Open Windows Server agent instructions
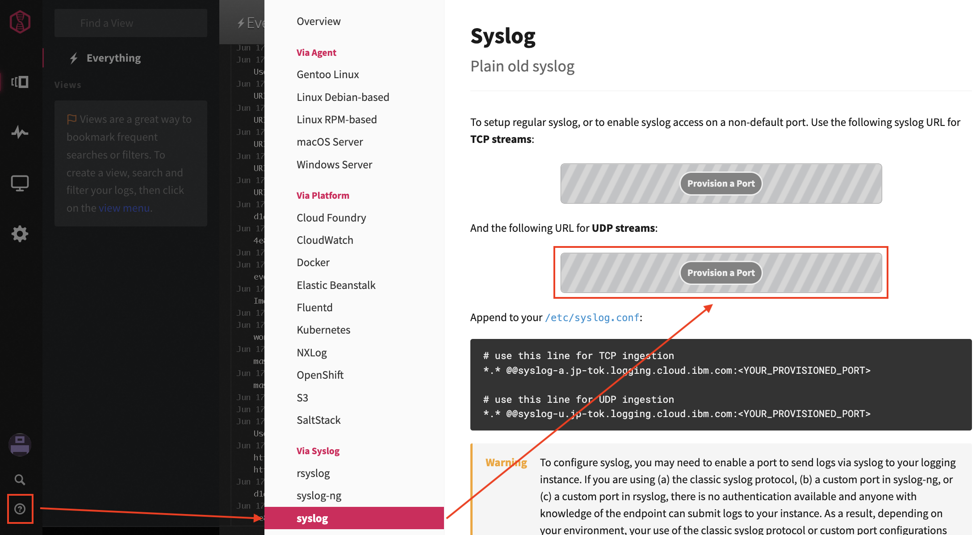 click(334, 165)
